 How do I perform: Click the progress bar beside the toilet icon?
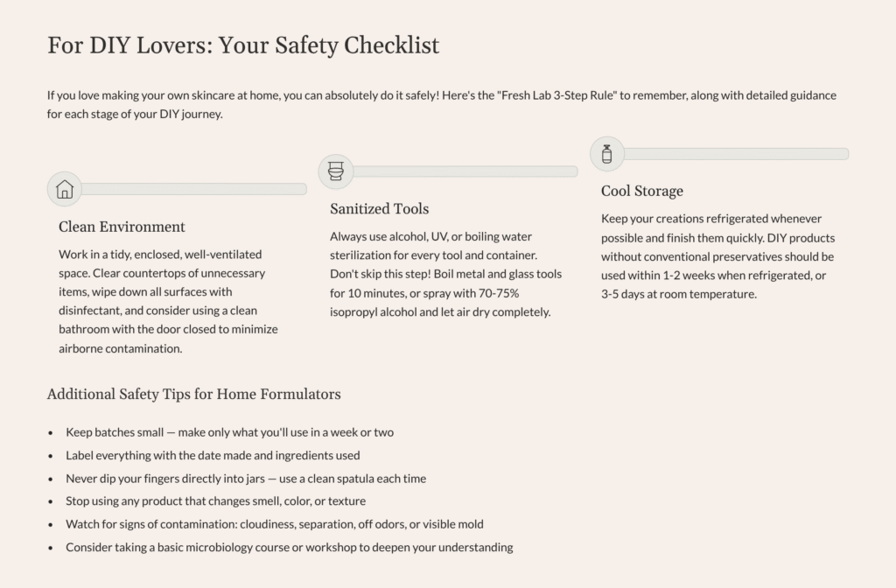[x=465, y=171]
